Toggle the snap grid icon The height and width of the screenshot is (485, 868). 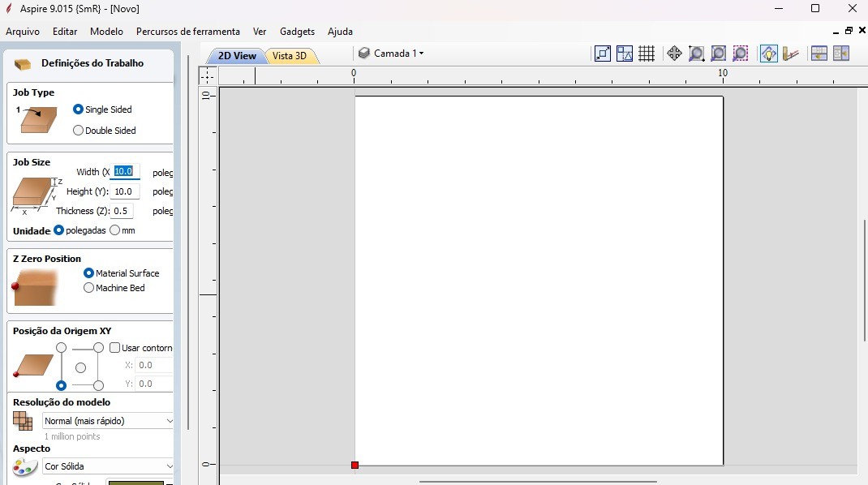click(647, 54)
